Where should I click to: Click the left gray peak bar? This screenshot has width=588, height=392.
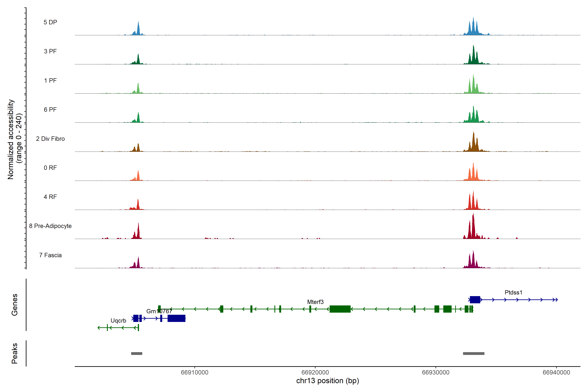[137, 353]
